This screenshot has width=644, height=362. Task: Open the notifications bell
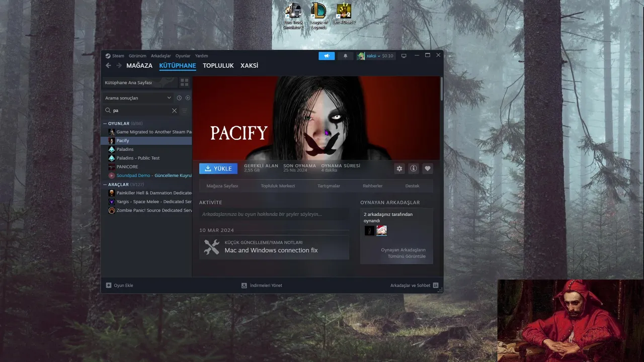(345, 56)
